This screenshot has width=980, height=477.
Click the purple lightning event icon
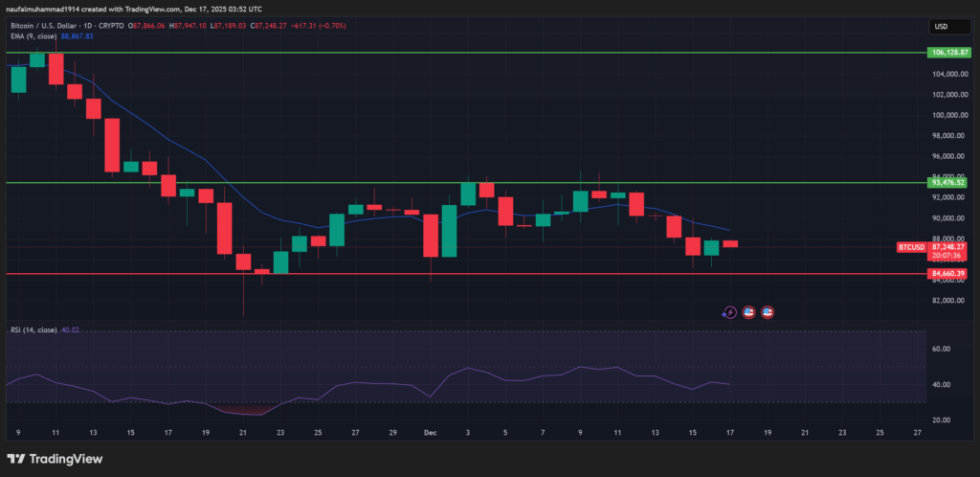tap(729, 312)
